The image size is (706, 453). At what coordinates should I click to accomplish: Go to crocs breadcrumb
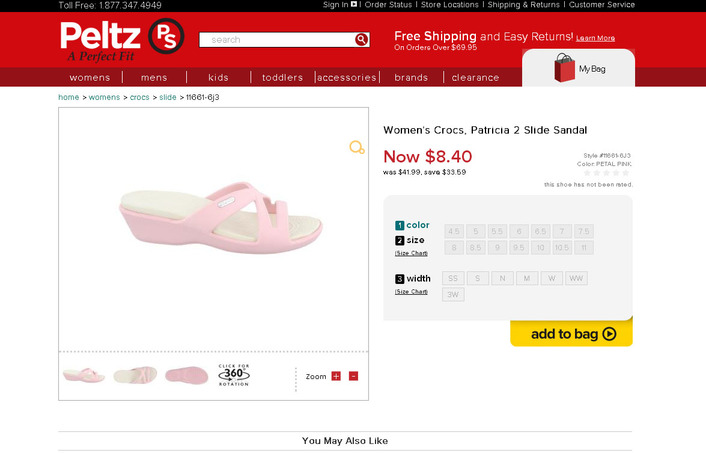click(139, 97)
